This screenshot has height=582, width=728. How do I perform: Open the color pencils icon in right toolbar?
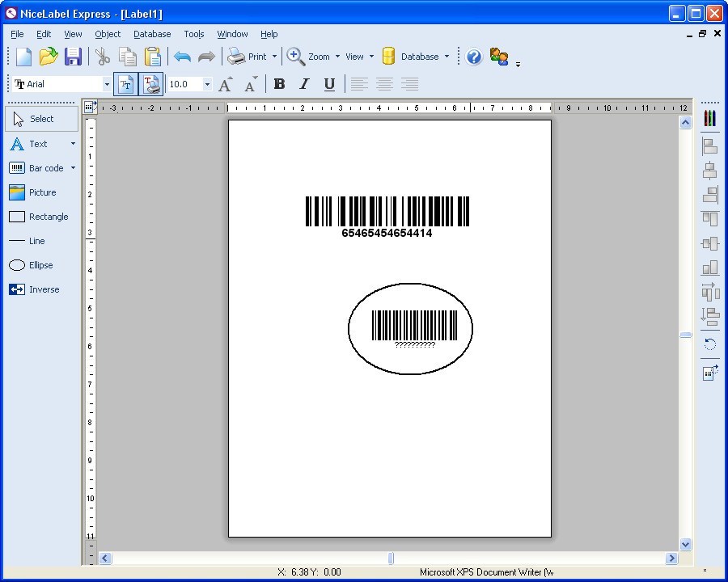pyautogui.click(x=710, y=118)
